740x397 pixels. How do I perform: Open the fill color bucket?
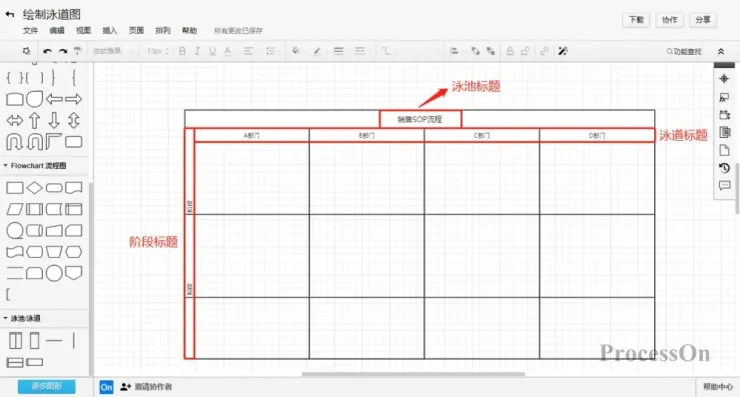(x=296, y=51)
